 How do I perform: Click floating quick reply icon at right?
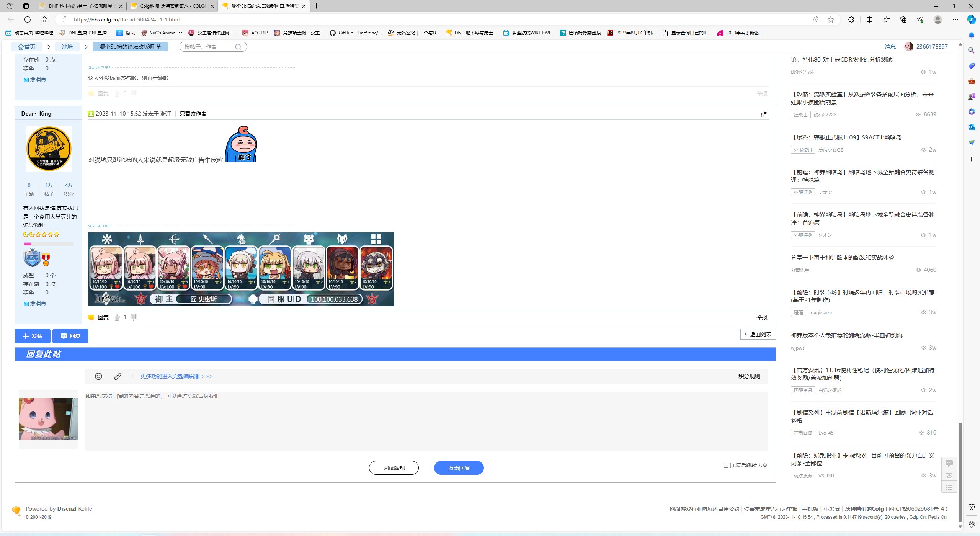[x=949, y=463]
